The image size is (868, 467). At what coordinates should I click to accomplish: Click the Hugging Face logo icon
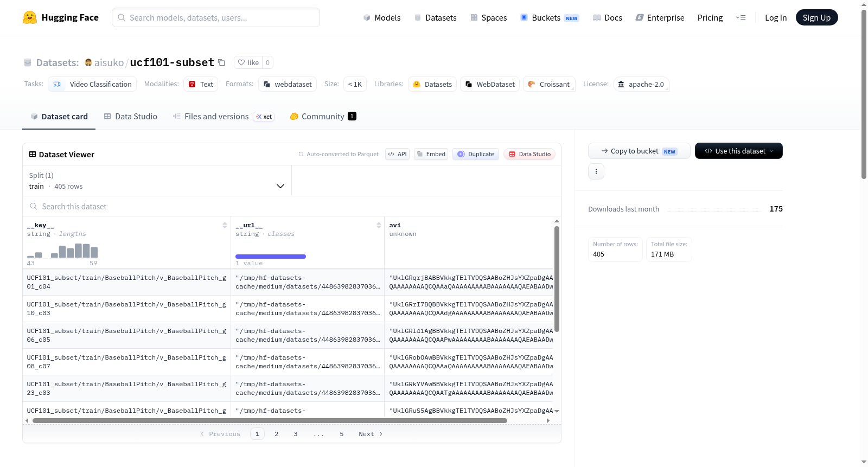[x=30, y=17]
